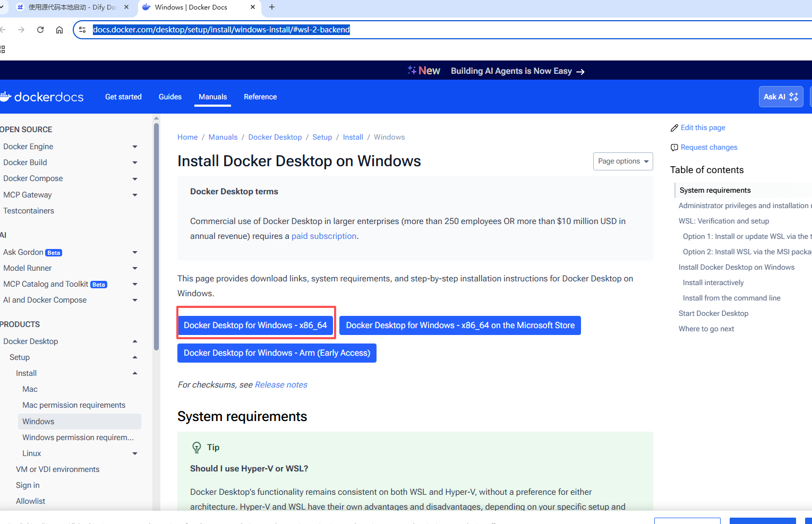Open the apps grid icon in bookmarks bar
Screen dimensions: 812x524
pyautogui.click(x=2, y=49)
